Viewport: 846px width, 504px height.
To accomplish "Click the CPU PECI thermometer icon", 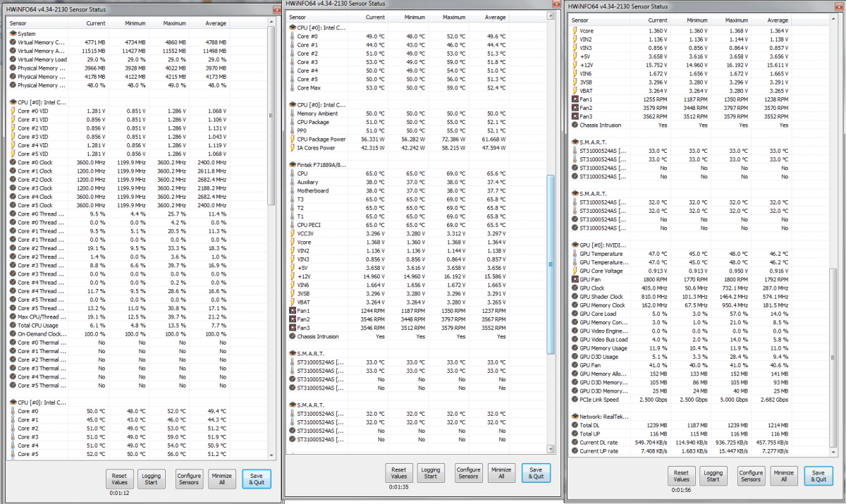I will [x=293, y=225].
